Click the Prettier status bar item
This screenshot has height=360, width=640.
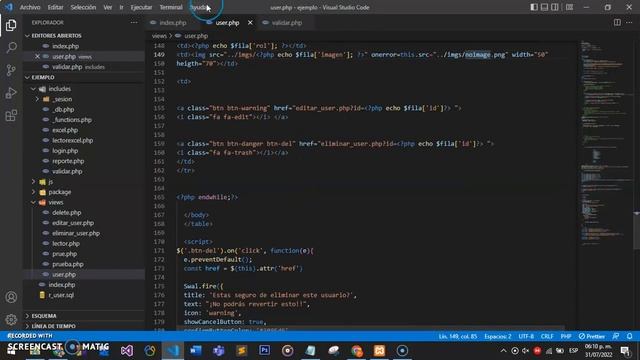[591, 336]
